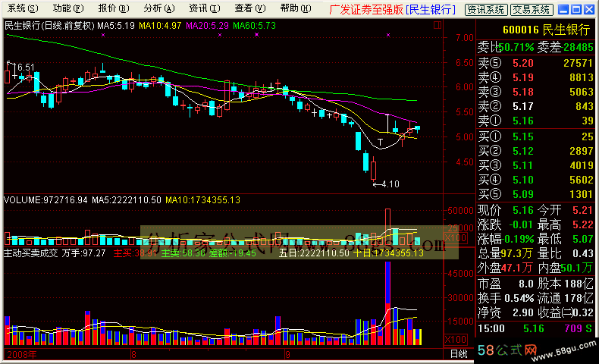Click the 今开 5.21 value
599x364 pixels.
click(582, 211)
